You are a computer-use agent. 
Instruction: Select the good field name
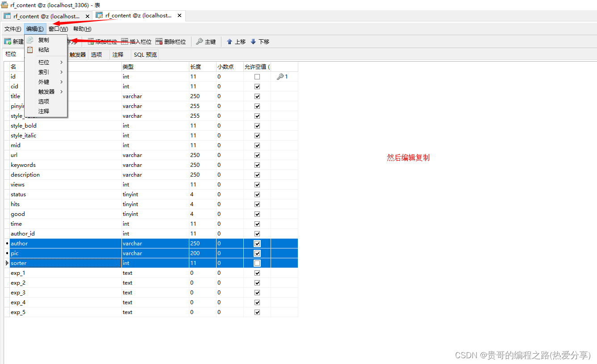point(18,214)
